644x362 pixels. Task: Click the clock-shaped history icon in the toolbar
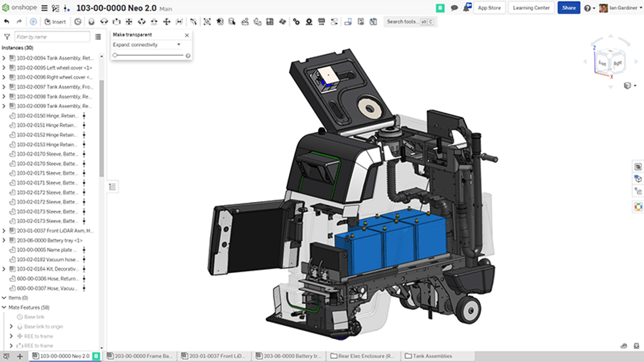coord(77,22)
